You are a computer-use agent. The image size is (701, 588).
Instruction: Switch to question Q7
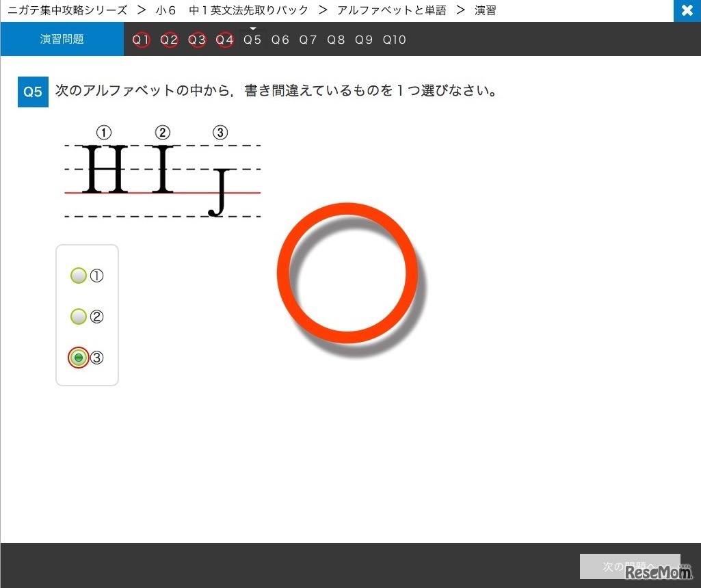(308, 40)
